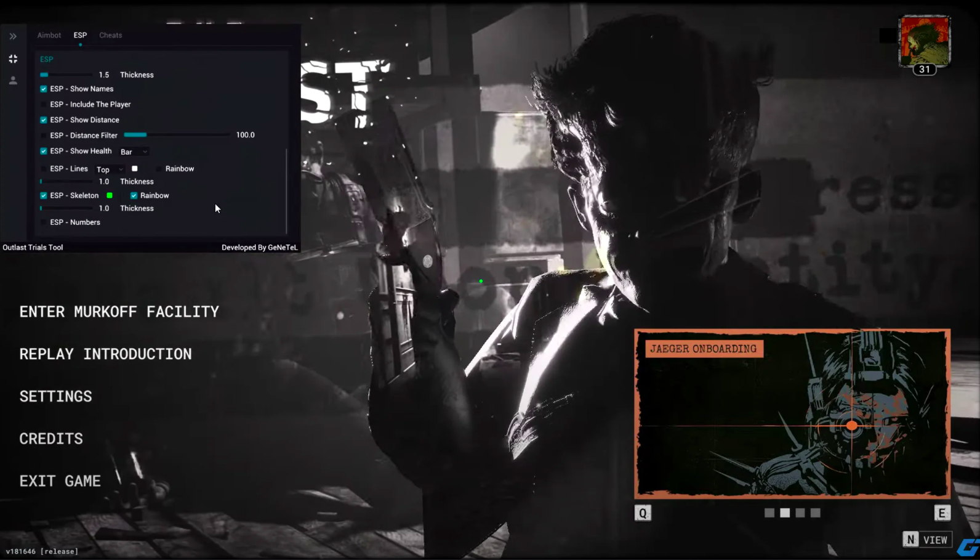Screen dimensions: 980x560
Task: Select REPLAY INTRODUCTION from the main menu
Action: (106, 354)
